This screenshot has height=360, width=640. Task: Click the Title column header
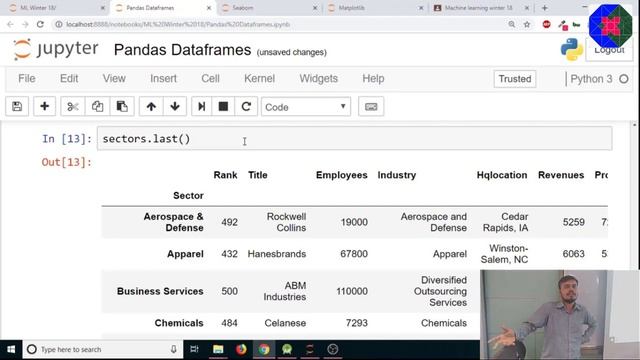click(258, 175)
